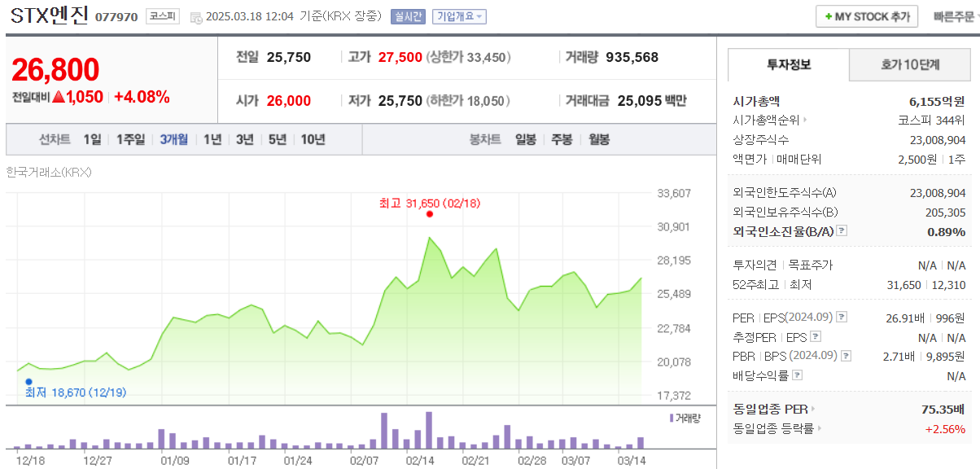Click the 최고 red dot marker on chart
The image size is (980, 469).
(x=430, y=214)
